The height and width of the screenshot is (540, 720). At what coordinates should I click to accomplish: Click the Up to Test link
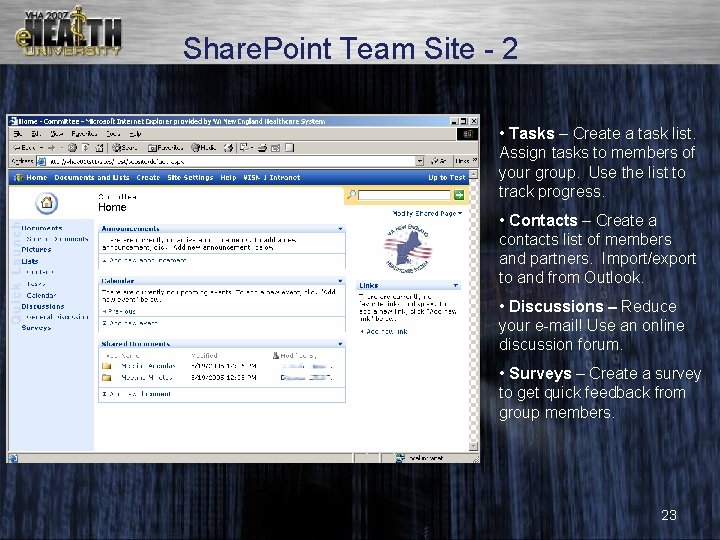(x=446, y=178)
